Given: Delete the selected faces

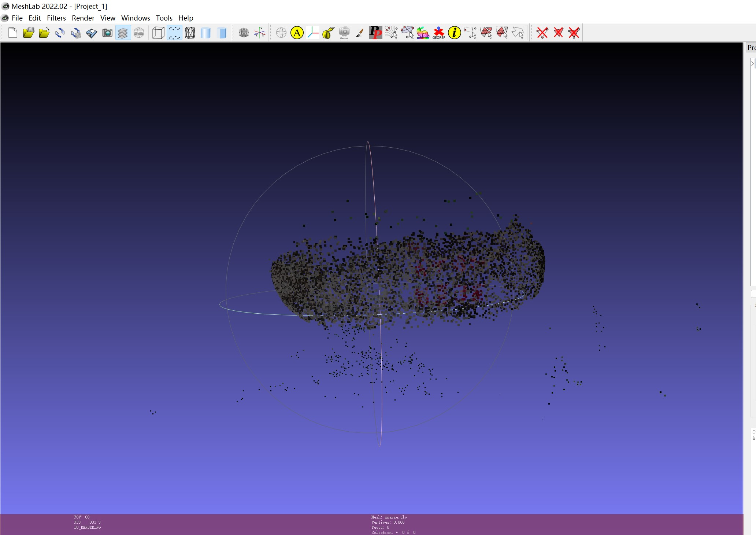Looking at the screenshot, I should tap(558, 33).
